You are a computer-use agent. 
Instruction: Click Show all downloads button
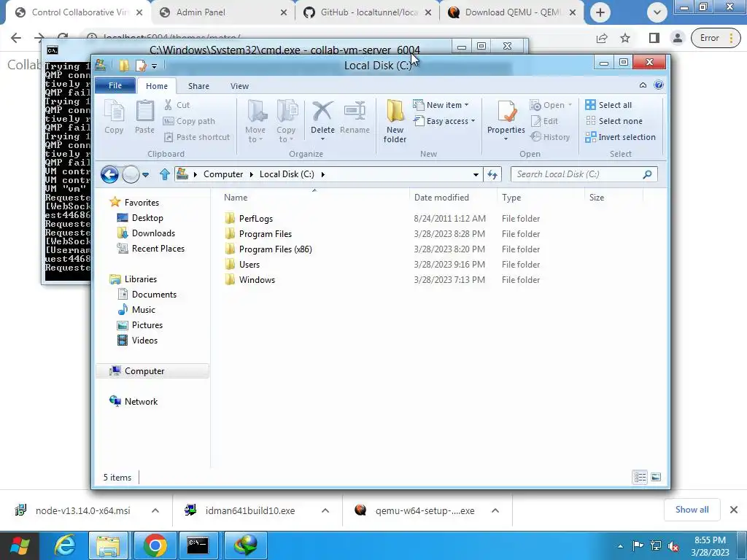click(692, 510)
